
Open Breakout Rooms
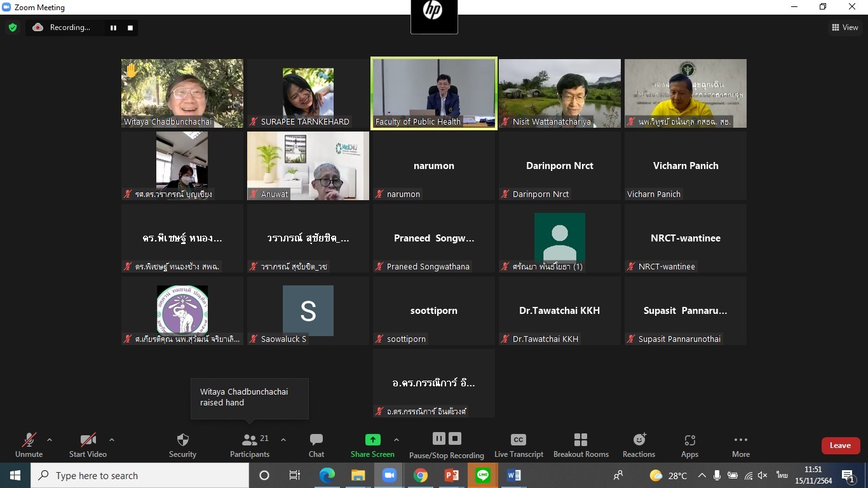[x=581, y=445]
